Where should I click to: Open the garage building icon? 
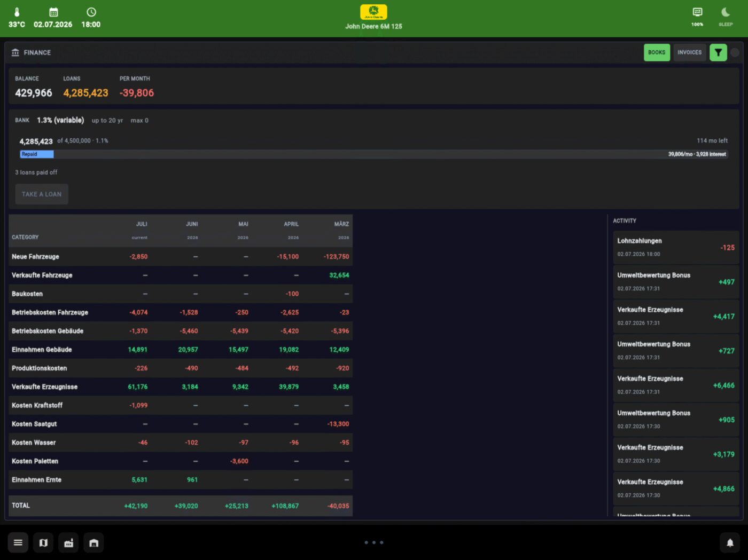(94, 543)
